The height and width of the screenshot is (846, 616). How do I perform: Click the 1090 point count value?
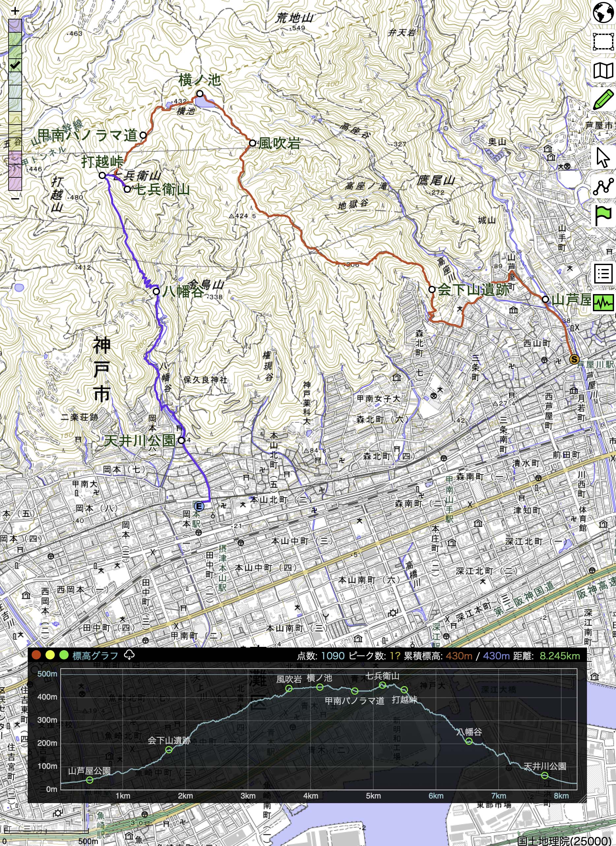[333, 656]
